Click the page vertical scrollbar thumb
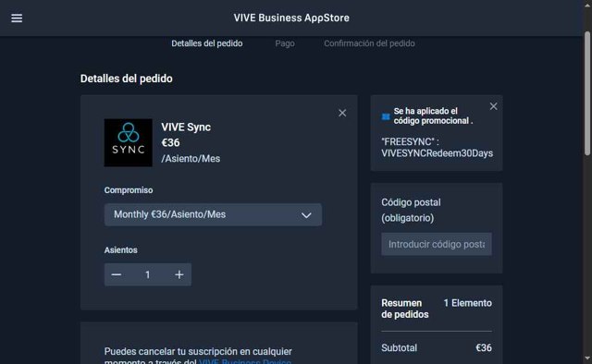The image size is (592, 364). (x=587, y=93)
